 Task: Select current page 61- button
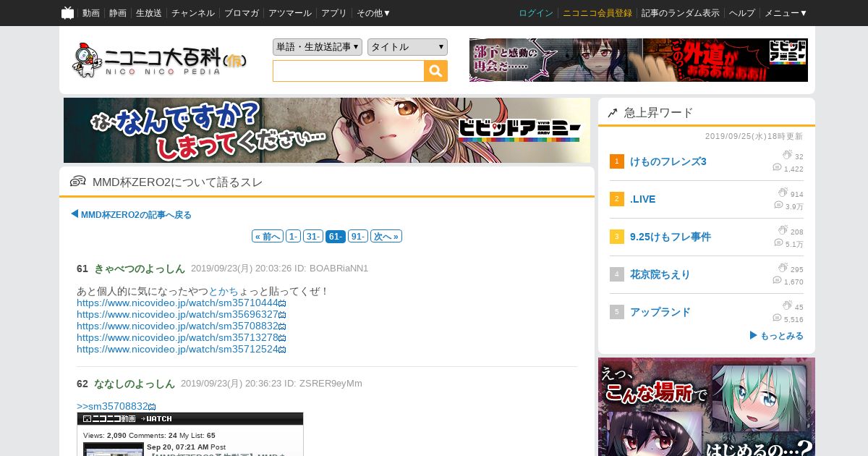click(336, 237)
